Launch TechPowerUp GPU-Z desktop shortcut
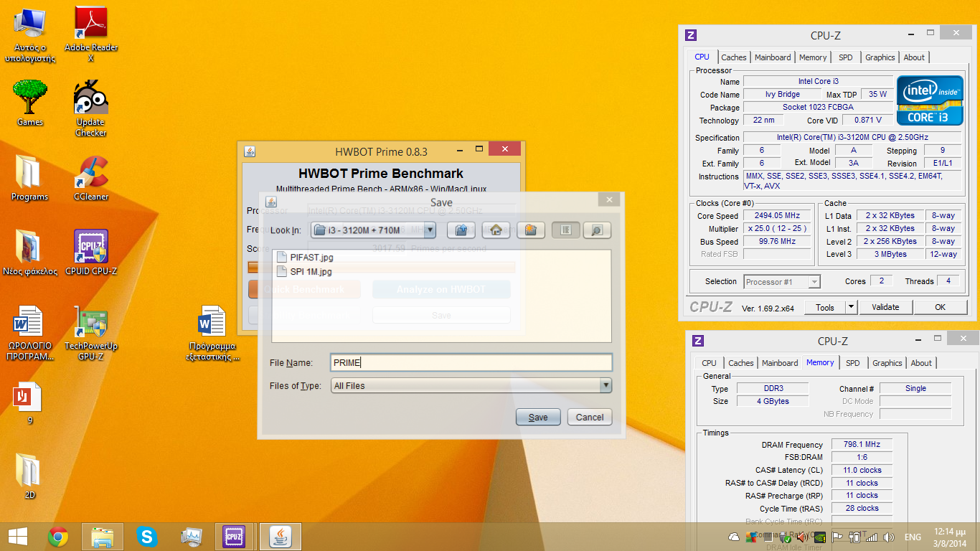Viewport: 980px width, 551px height. (x=91, y=333)
